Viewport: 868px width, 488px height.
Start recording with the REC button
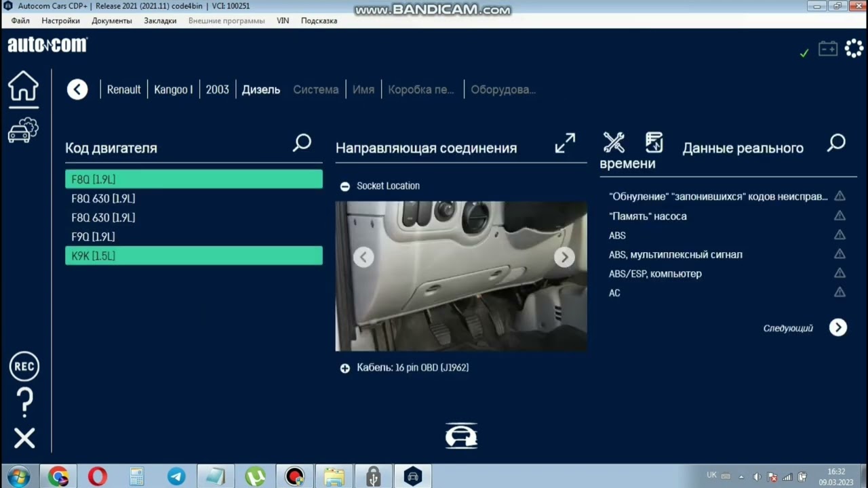24,367
